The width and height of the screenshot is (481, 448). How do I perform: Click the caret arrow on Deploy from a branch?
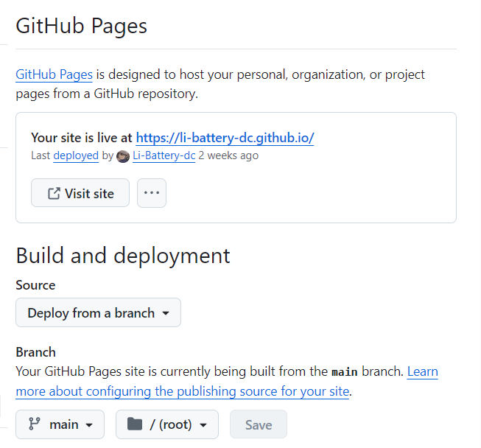tap(166, 313)
